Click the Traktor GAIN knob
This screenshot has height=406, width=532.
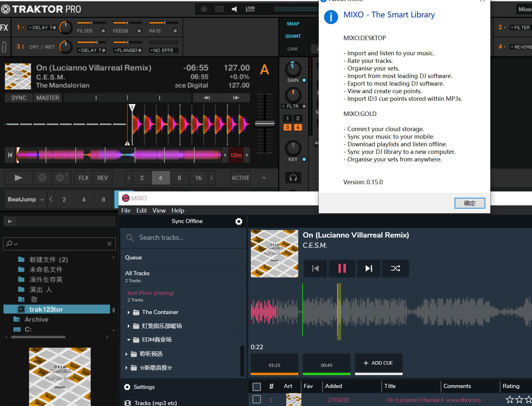pos(293,69)
